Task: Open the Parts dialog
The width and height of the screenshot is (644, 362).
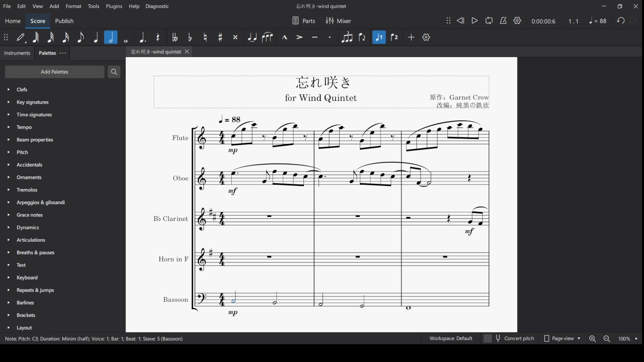Action: [304, 21]
